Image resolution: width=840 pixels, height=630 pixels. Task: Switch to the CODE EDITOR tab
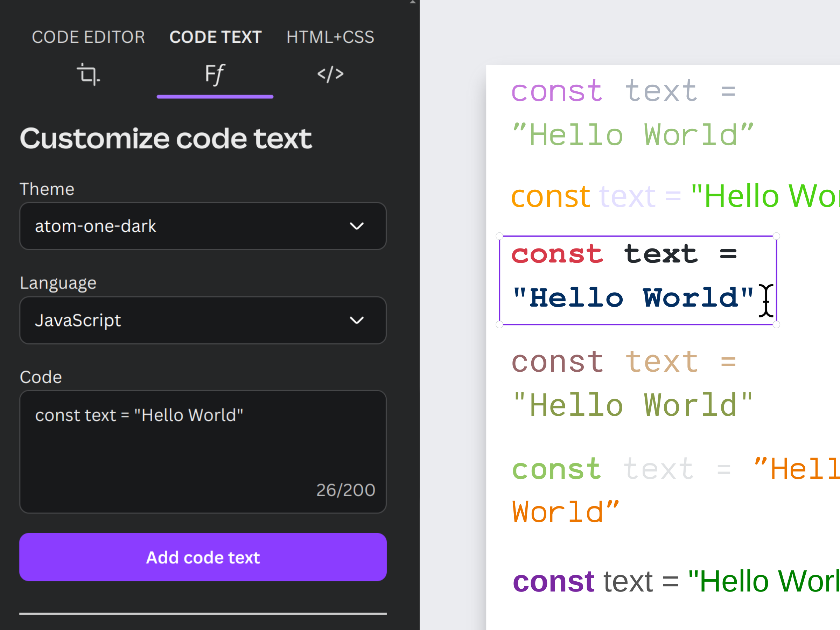click(88, 37)
